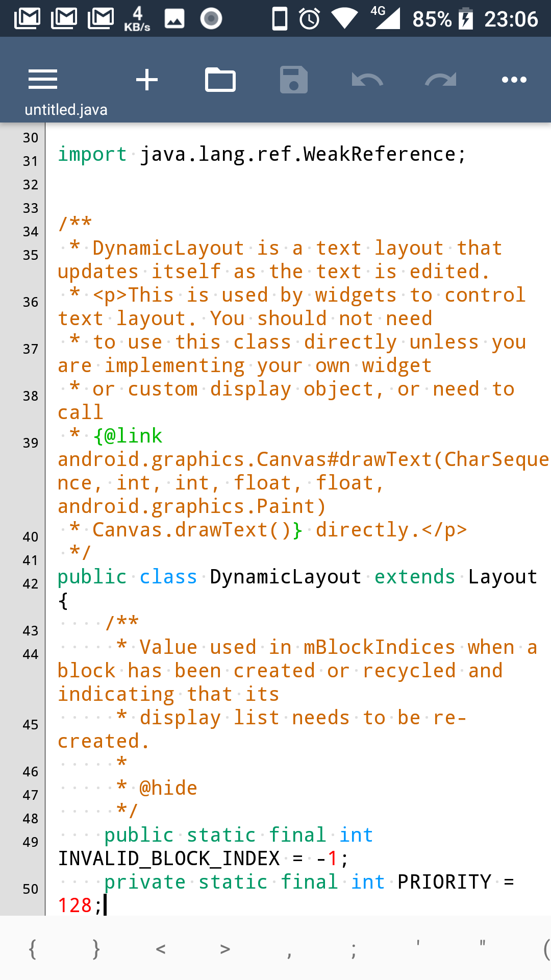Viewport: 551px width, 980px height.
Task: Tap second Gmail notification icon
Action: tap(64, 18)
